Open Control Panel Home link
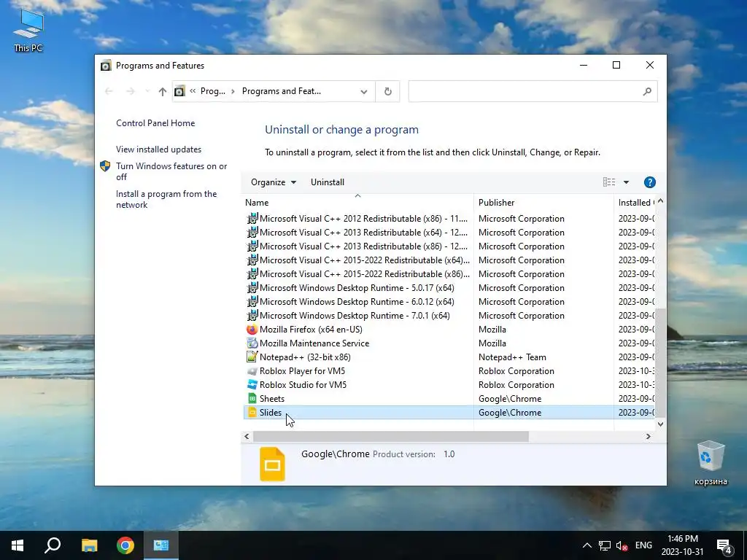 [x=155, y=123]
